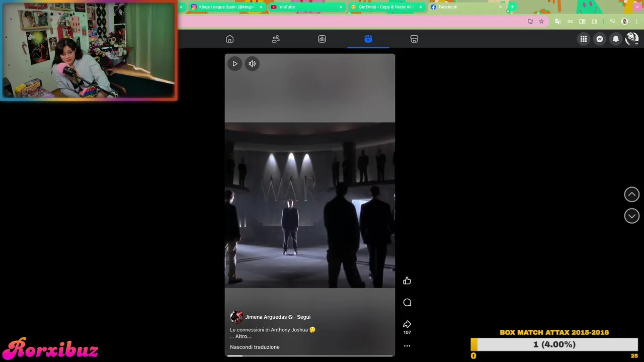644x362 pixels.
Task: Click the video frame of the reel
Action: point(310,205)
